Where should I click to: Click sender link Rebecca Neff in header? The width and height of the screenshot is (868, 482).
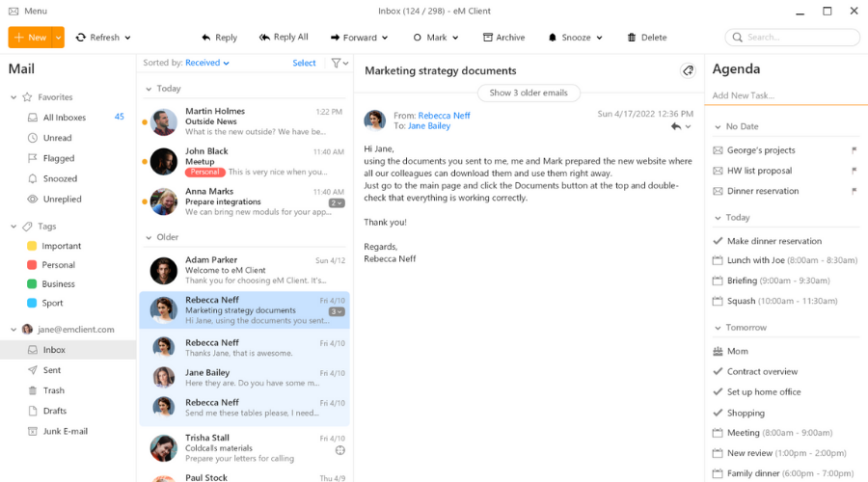444,115
